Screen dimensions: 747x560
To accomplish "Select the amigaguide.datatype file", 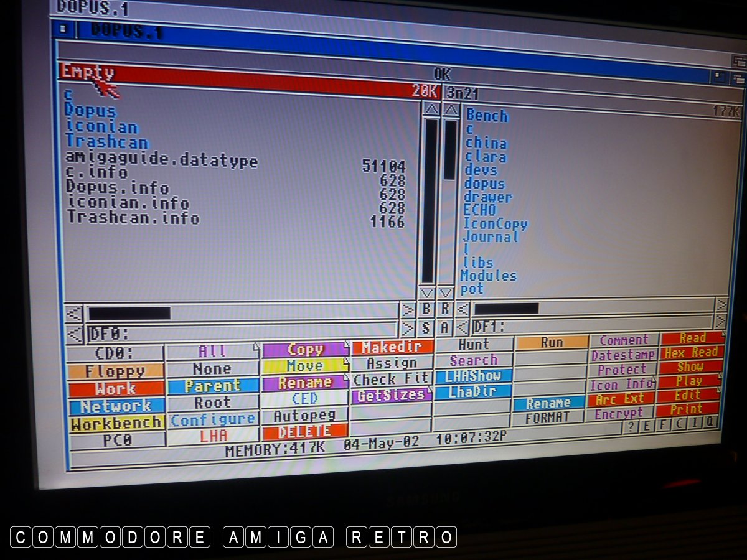I will click(x=161, y=161).
